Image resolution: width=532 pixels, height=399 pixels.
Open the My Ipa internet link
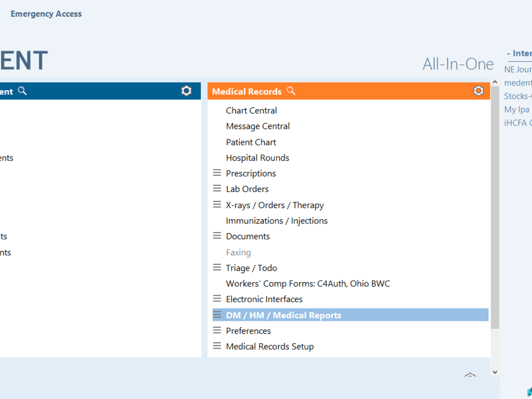click(517, 110)
